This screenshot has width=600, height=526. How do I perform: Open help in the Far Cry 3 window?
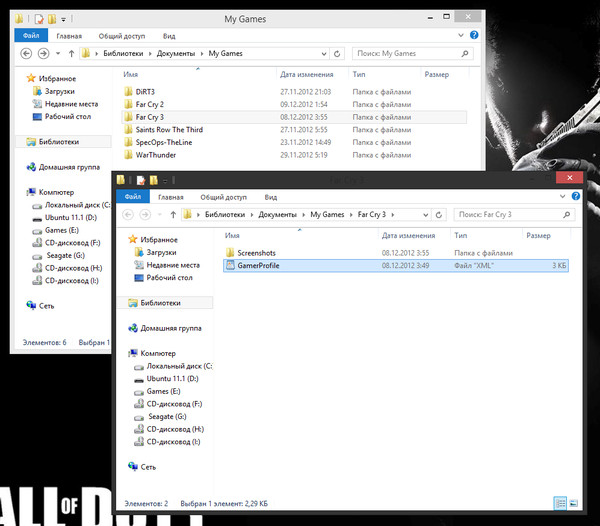(576, 196)
